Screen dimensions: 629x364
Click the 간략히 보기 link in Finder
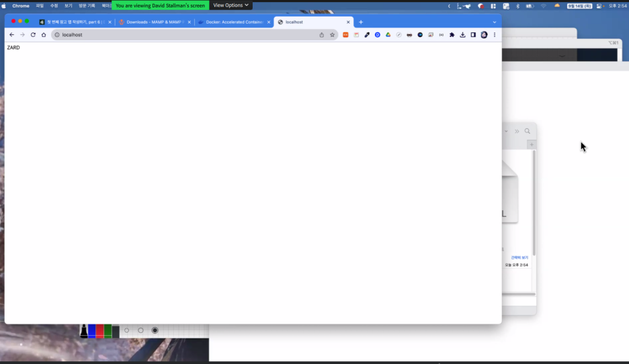click(519, 257)
